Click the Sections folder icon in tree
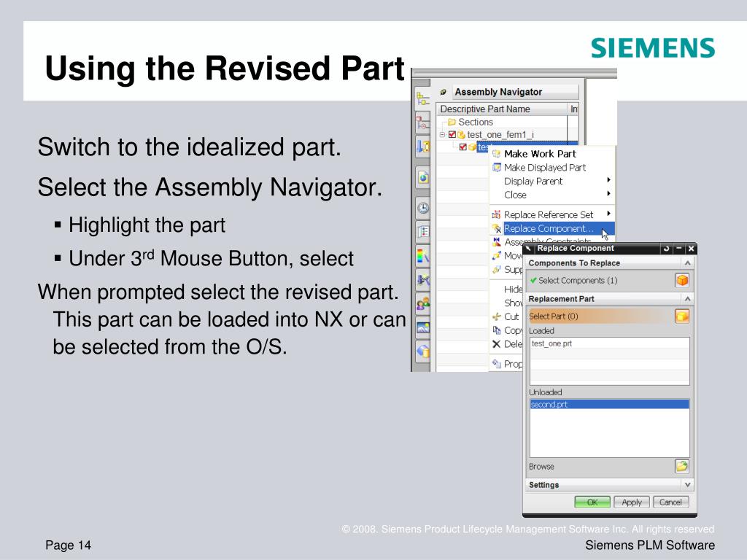This screenshot has height=560, width=747. coord(452,122)
